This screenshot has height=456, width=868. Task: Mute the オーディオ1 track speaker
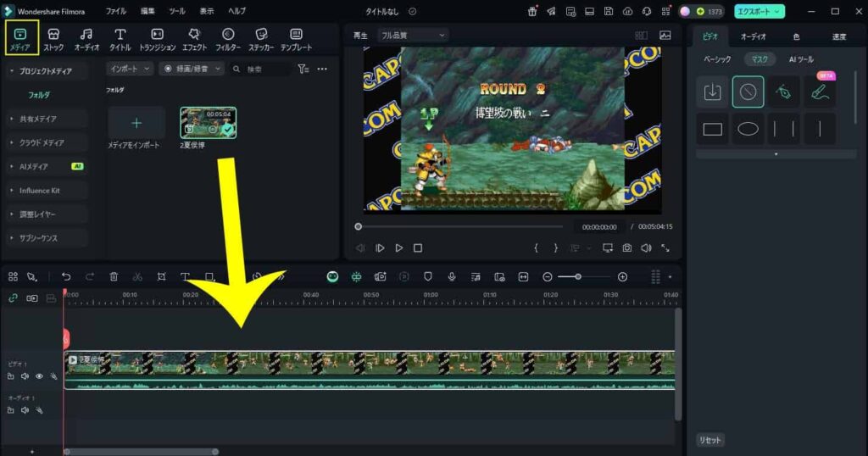(25, 410)
